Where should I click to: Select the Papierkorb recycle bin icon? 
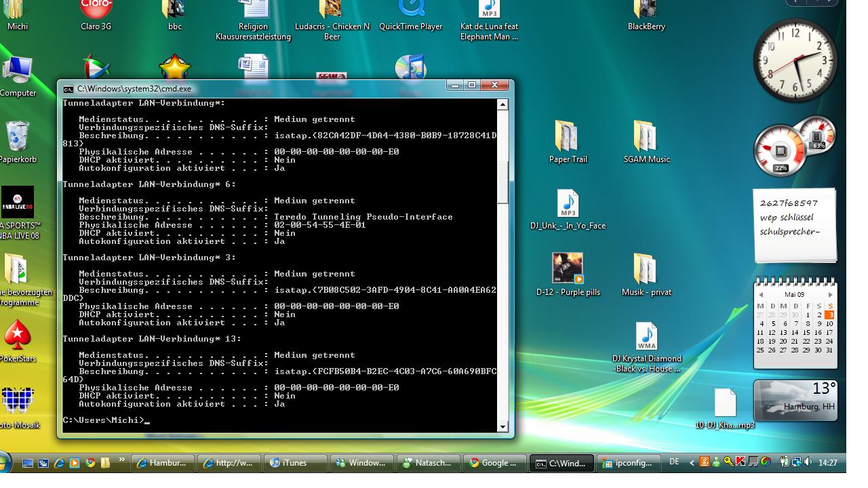coord(18,142)
